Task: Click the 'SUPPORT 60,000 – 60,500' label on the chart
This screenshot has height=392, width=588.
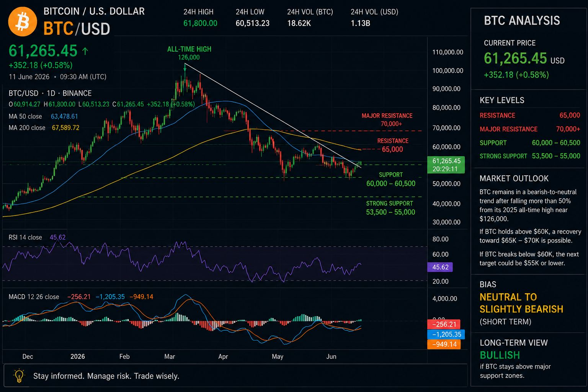Action: 391,179
